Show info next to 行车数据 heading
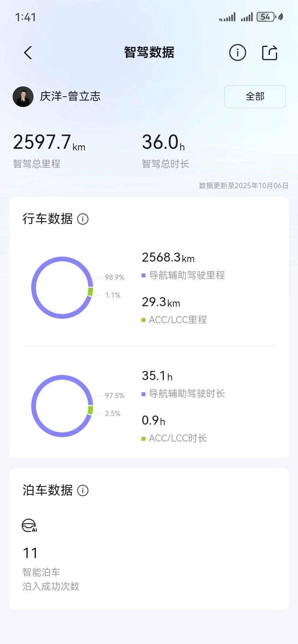The width and height of the screenshot is (298, 644). (x=83, y=219)
